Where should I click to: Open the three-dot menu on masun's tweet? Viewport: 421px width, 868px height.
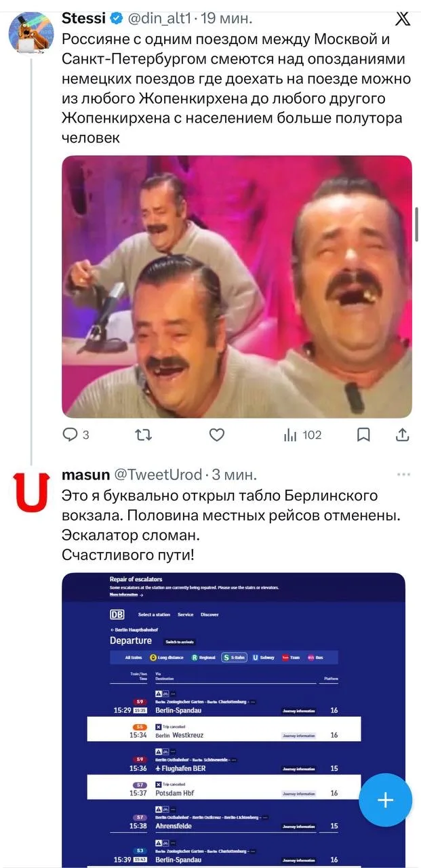(x=403, y=474)
